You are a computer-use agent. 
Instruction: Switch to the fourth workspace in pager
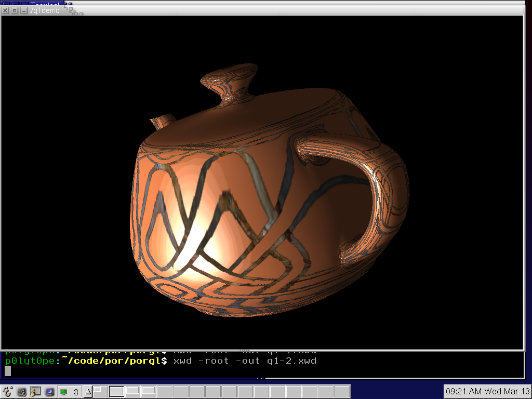tap(149, 391)
